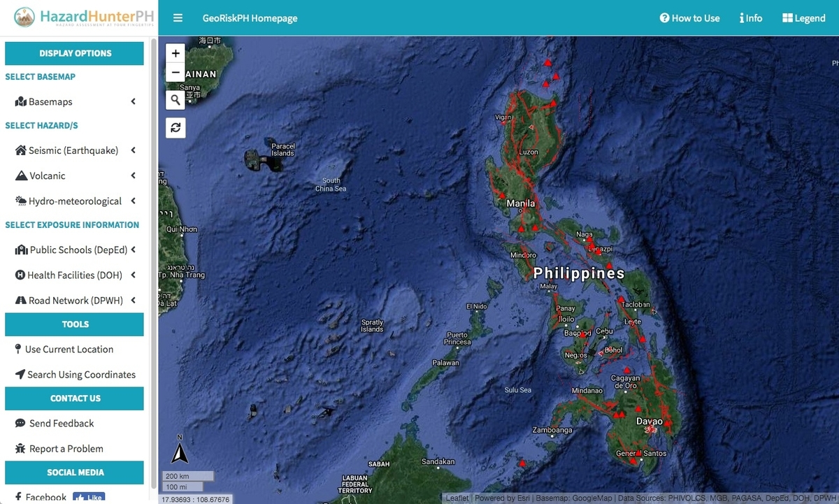The image size is (839, 504).
Task: Zoom in using the plus button
Action: [x=175, y=53]
